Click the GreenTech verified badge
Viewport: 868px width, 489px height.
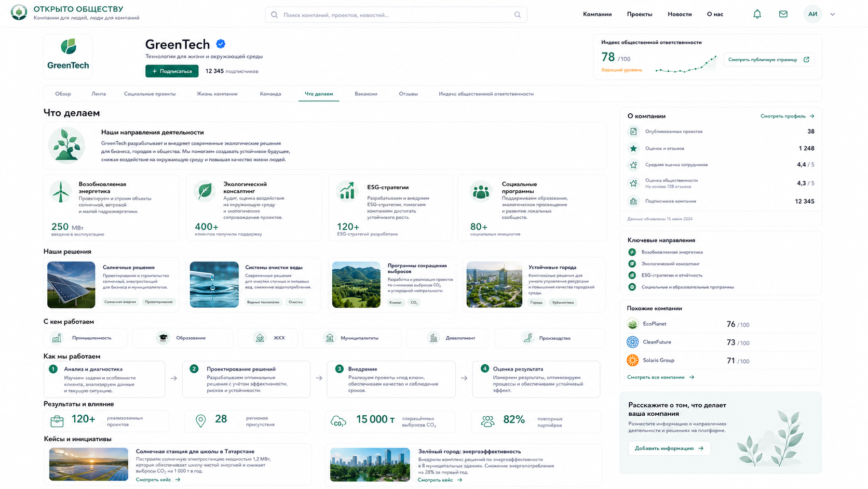point(221,44)
